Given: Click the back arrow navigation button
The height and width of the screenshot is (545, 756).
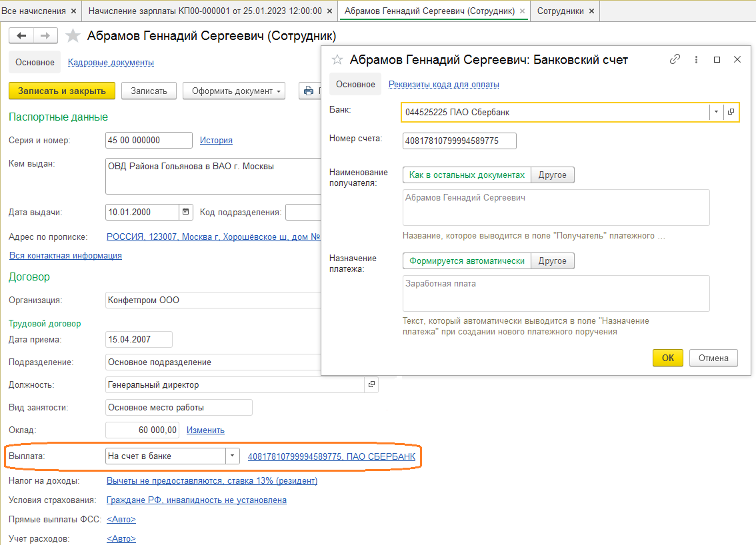Looking at the screenshot, I should (x=21, y=36).
